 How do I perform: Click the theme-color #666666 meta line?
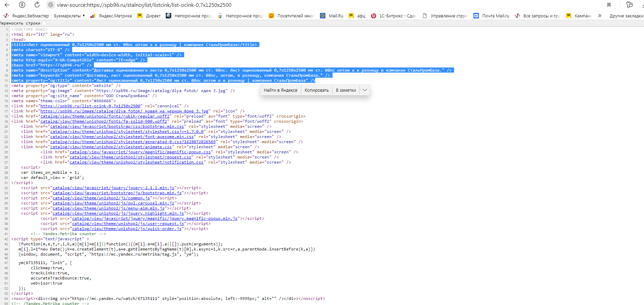(x=64, y=101)
